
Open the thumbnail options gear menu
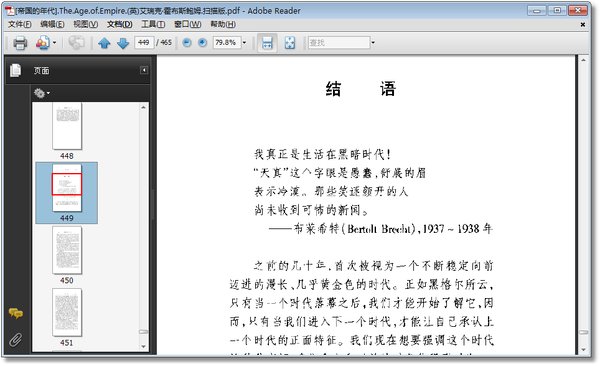pyautogui.click(x=41, y=93)
